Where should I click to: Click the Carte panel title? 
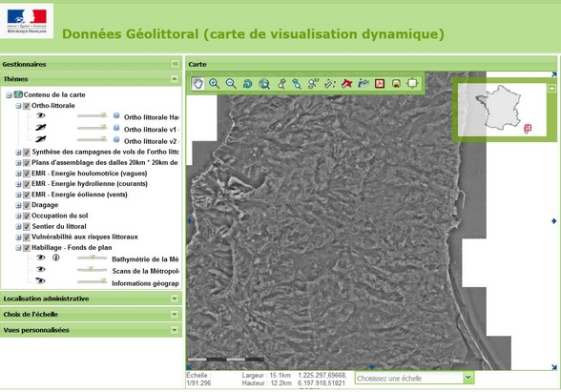(197, 65)
